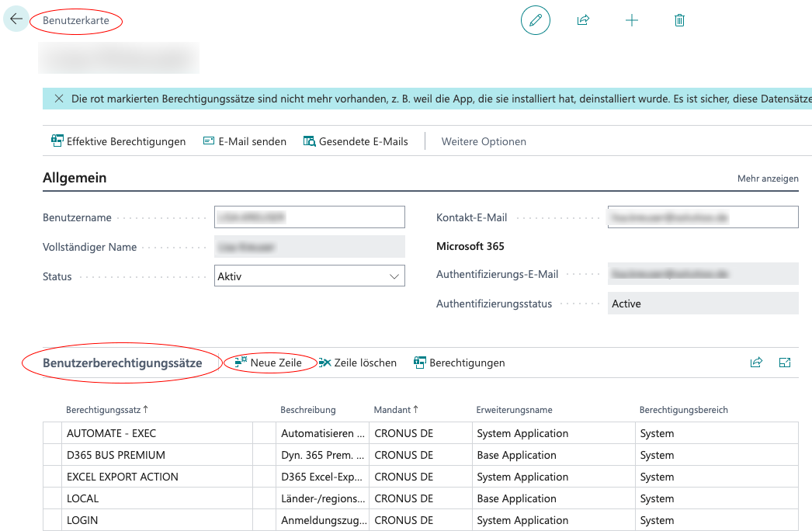Collapse the Allgemein section heading
This screenshot has width=812, height=531.
coord(75,178)
